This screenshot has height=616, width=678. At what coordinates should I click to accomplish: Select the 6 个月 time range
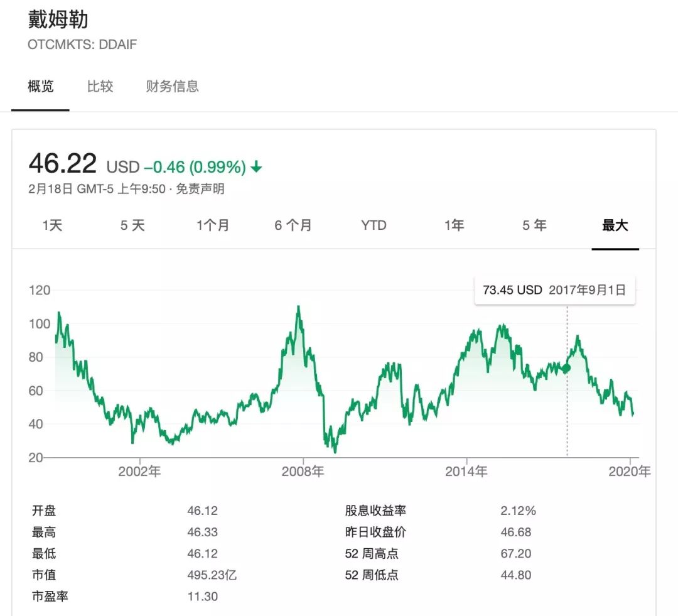[x=293, y=225]
